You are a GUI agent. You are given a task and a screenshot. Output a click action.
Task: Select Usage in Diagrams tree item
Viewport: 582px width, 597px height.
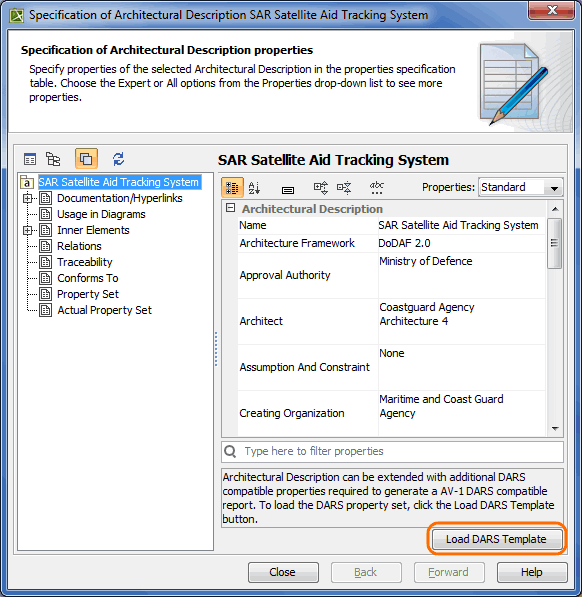pyautogui.click(x=101, y=214)
